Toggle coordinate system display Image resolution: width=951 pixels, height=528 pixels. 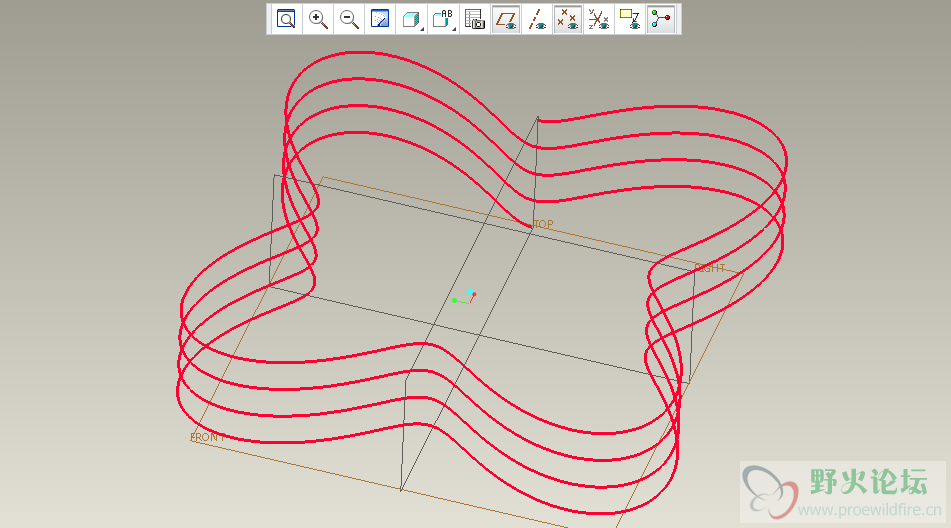point(598,19)
